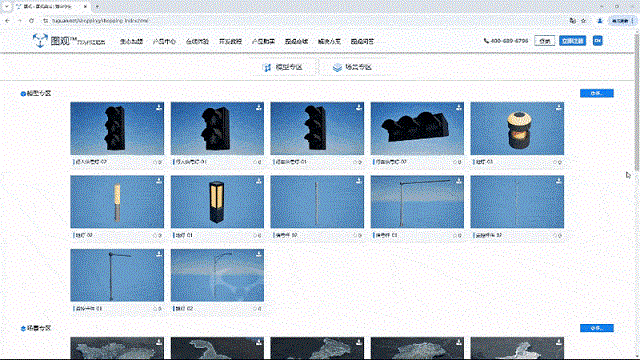Download the curved street lamp over highway model
Viewport: 640px width, 360px height.
(259, 254)
